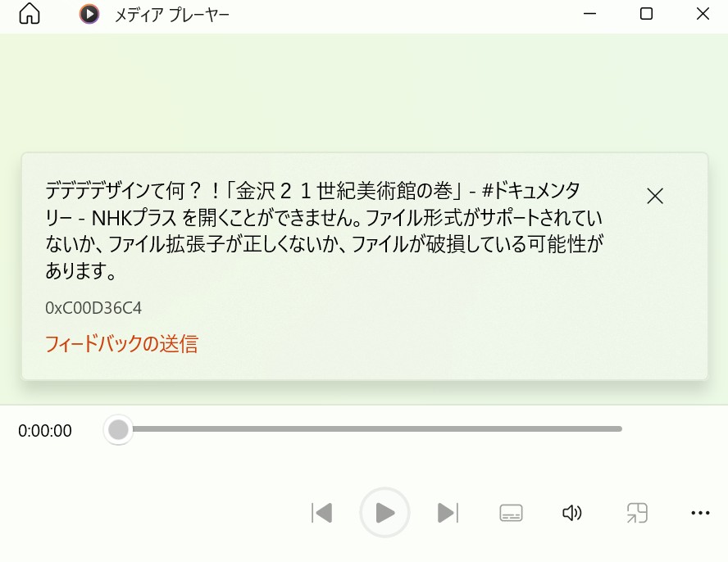Click the Media Player app logo
Viewport: 728px width, 562px height.
[x=89, y=14]
